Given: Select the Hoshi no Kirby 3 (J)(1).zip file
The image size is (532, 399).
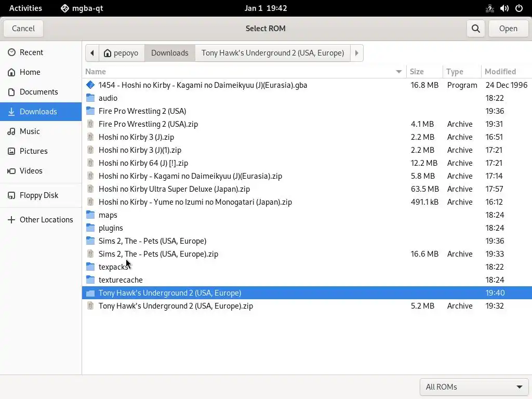Looking at the screenshot, I should click(x=307, y=150).
